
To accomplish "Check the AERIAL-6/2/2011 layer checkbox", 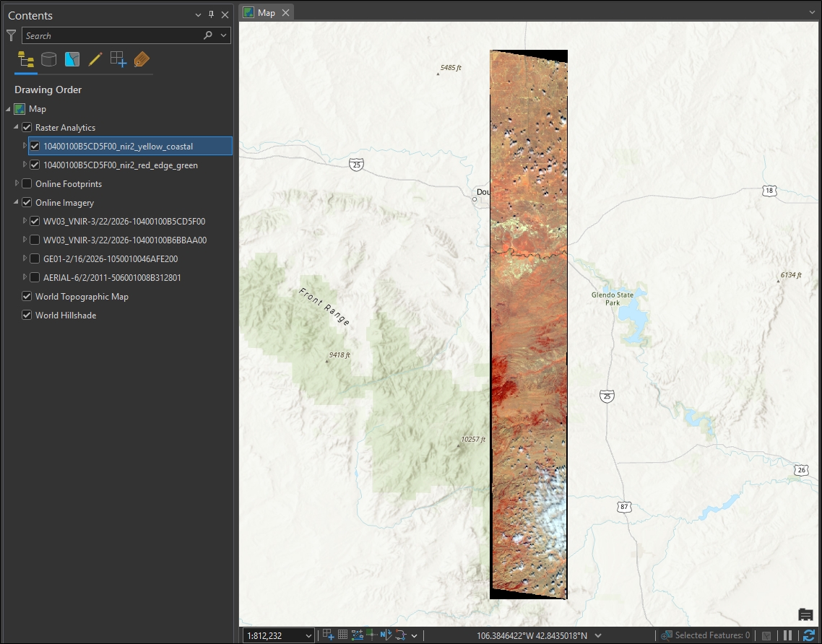I will (35, 278).
